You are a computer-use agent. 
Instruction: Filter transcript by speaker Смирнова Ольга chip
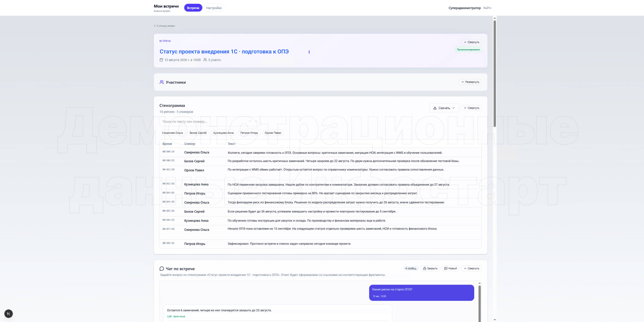[x=172, y=133]
